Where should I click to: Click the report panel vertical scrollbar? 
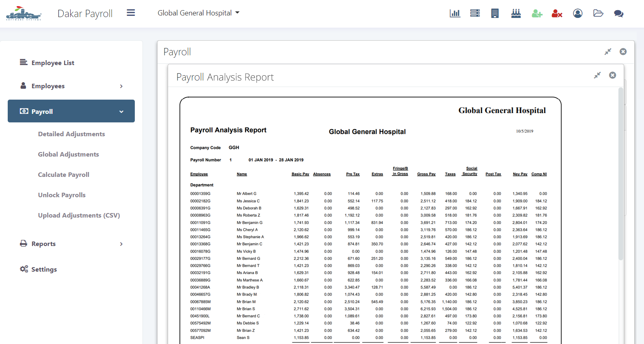click(620, 175)
